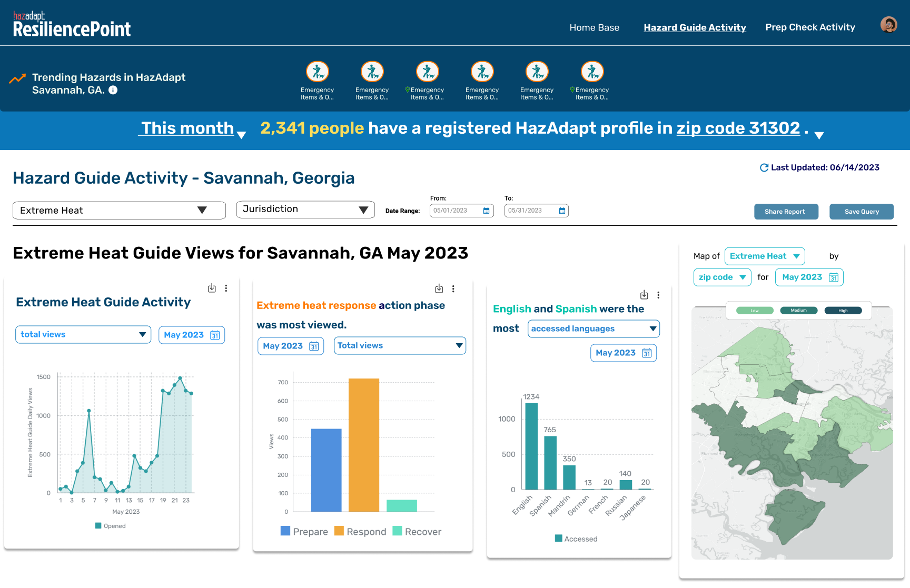The width and height of the screenshot is (910, 588).
Task: Download the Extreme Heat Guide Activity chart
Action: pos(212,288)
